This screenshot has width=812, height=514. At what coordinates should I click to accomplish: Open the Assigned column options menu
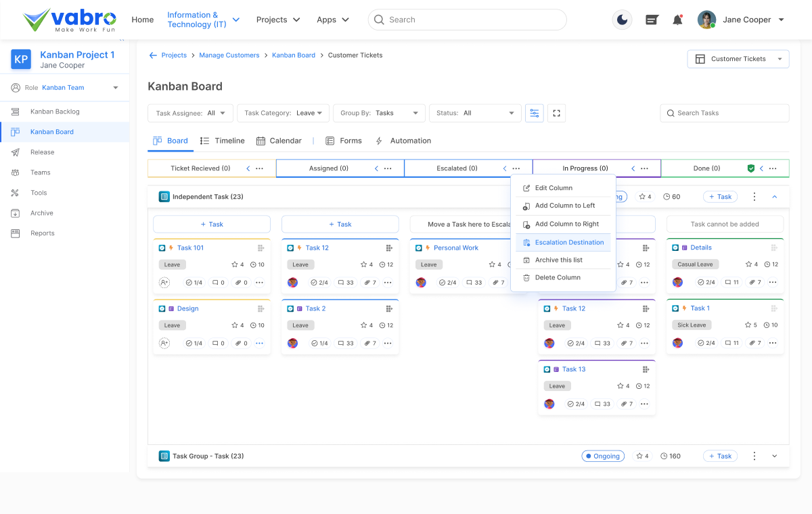point(388,168)
